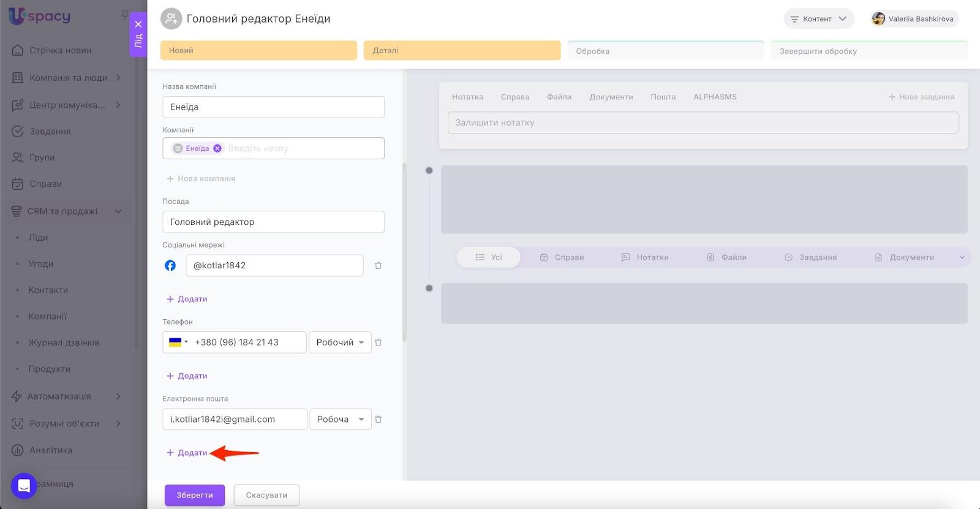This screenshot has width=980, height=509.
Task: Open the Робочий phone type dropdown
Action: 340,342
